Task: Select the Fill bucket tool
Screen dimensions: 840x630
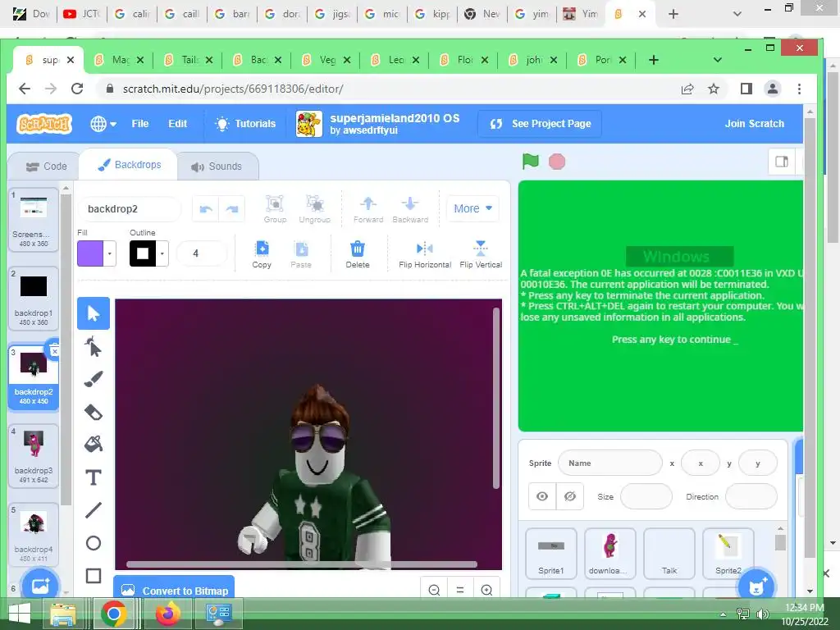Action: 94,444
